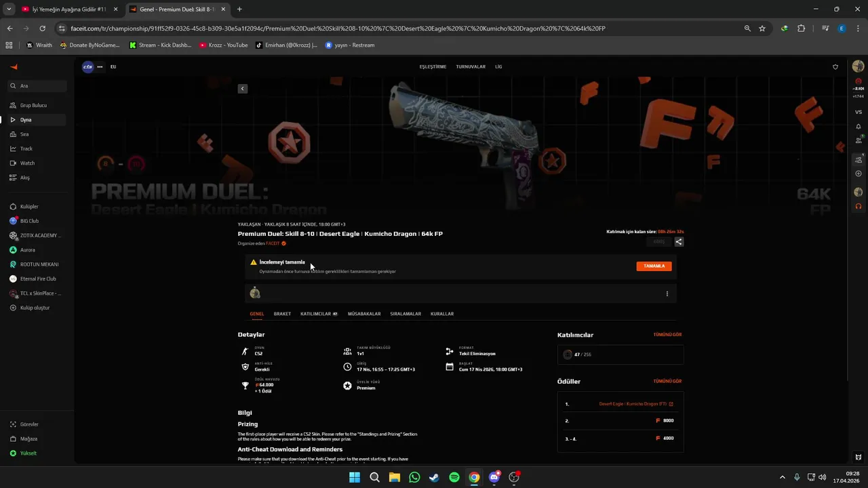Open the Krozz - YouTube bookmark
868x488 pixels.
(224, 45)
